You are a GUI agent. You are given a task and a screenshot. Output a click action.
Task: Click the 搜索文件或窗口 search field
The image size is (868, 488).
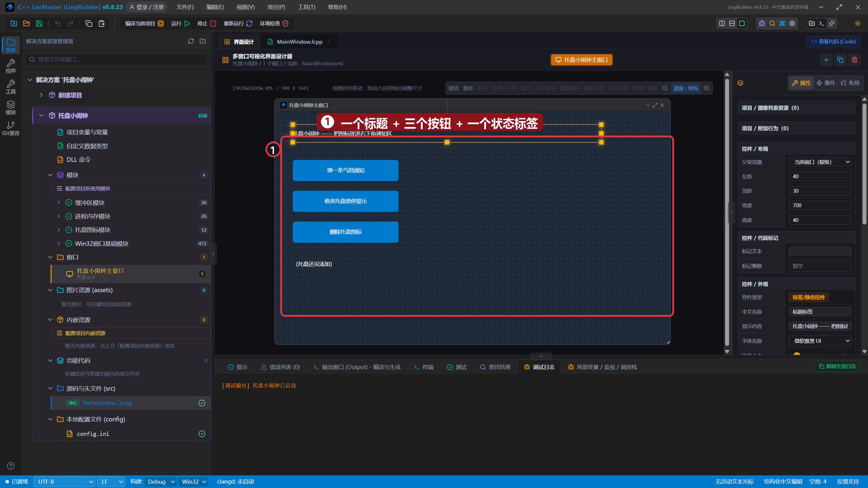(x=118, y=60)
